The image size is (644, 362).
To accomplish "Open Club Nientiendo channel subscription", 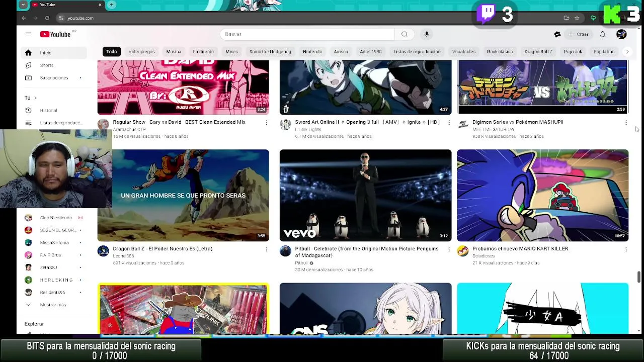I will pyautogui.click(x=54, y=218).
